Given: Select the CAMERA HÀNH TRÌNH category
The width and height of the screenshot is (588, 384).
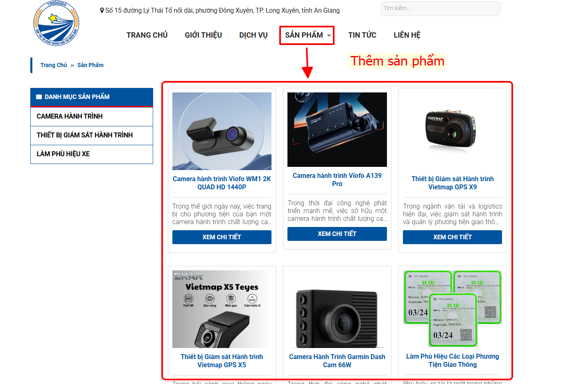Looking at the screenshot, I should tap(92, 117).
